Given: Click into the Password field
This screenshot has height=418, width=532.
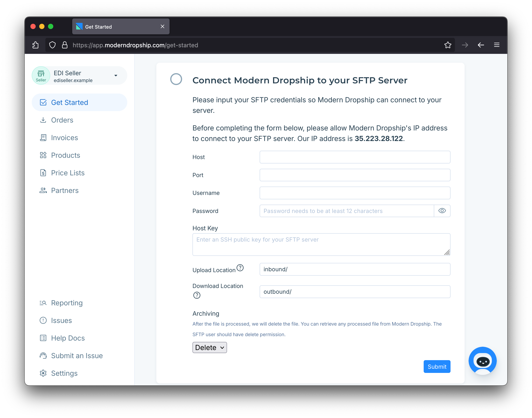Looking at the screenshot, I should pyautogui.click(x=347, y=211).
